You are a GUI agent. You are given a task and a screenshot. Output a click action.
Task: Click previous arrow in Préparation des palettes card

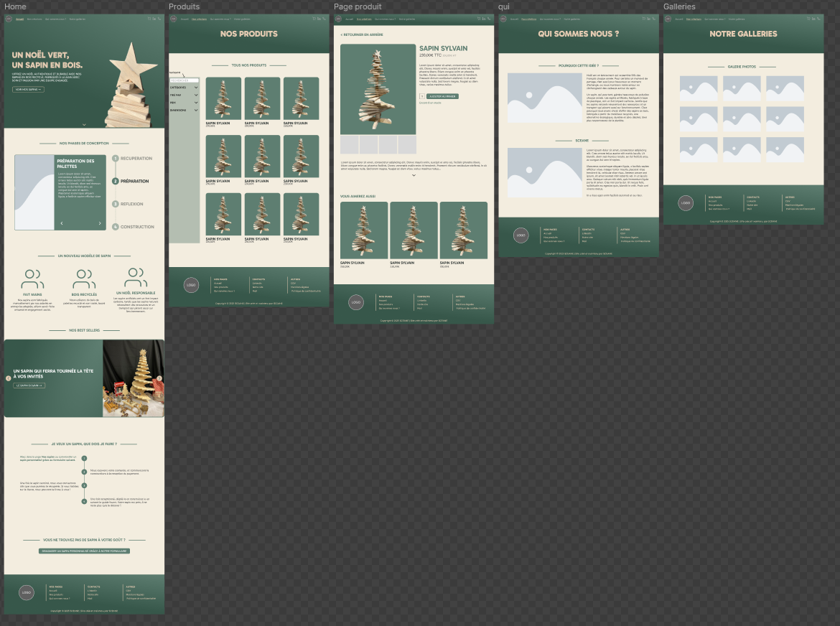[61, 223]
